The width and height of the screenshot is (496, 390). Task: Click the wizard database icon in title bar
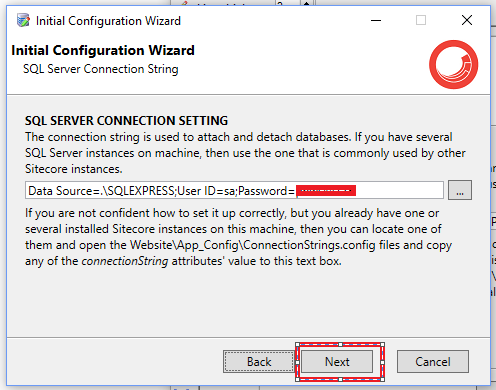[23, 20]
